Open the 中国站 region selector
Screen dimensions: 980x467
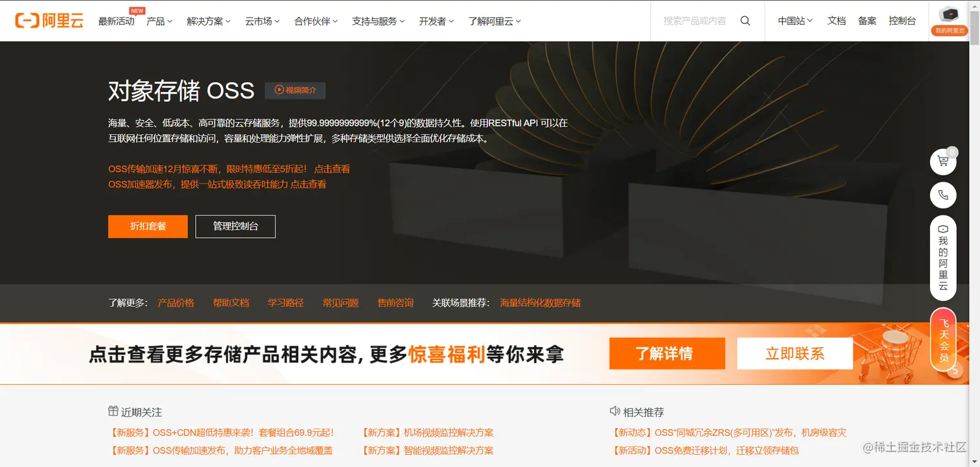coord(795,21)
